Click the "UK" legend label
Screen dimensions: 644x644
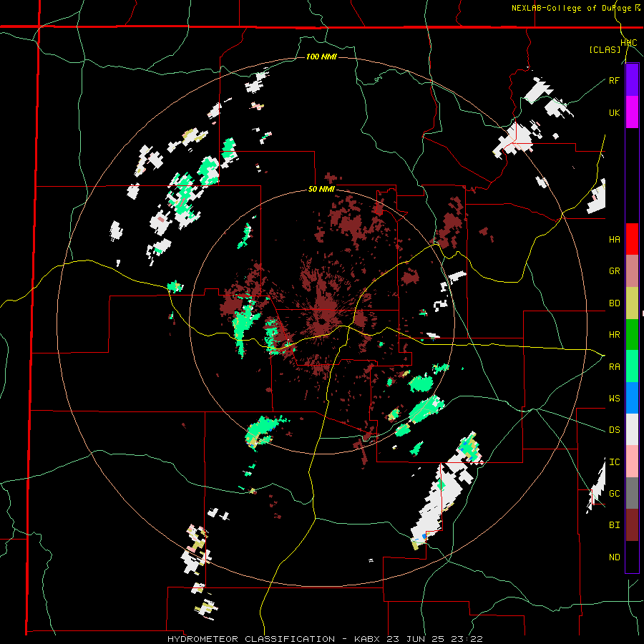(x=614, y=112)
